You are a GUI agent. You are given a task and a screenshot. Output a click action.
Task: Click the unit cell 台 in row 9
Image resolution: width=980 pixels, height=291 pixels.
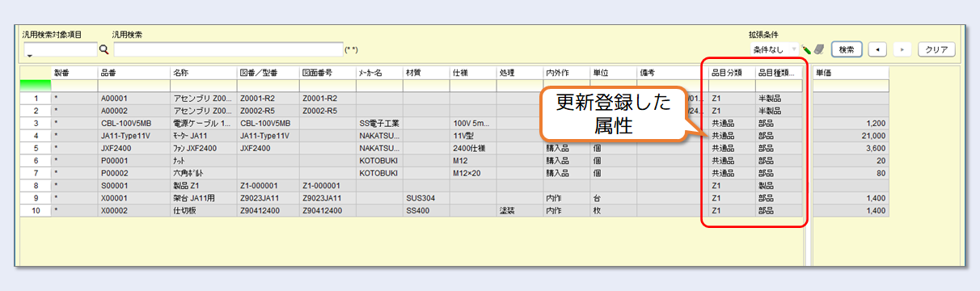614,198
